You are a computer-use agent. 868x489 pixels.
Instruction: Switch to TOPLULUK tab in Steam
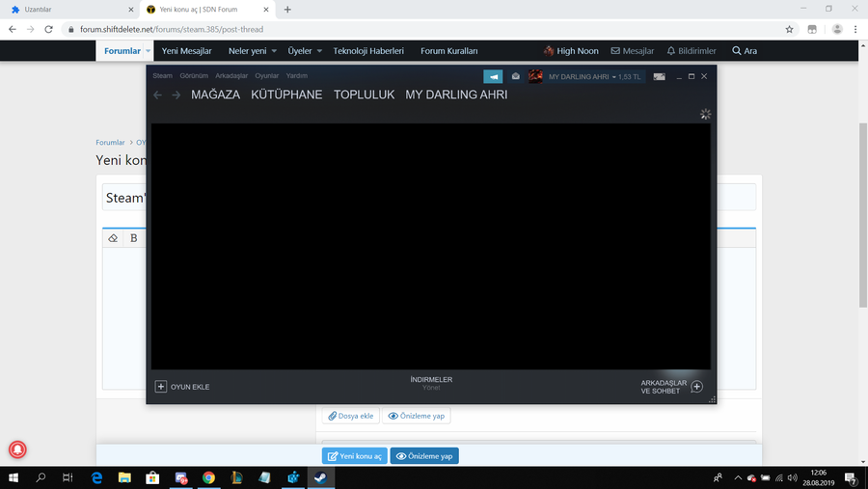point(364,95)
